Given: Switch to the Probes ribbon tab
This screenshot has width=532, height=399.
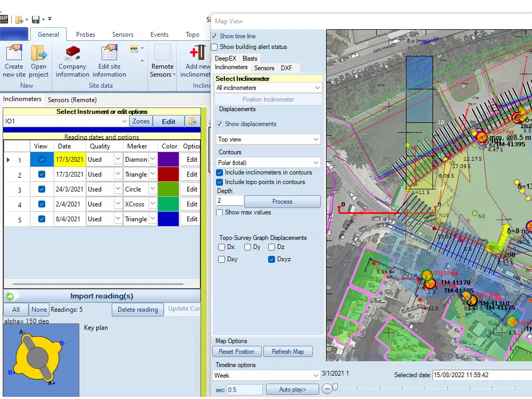Looking at the screenshot, I should tap(85, 34).
